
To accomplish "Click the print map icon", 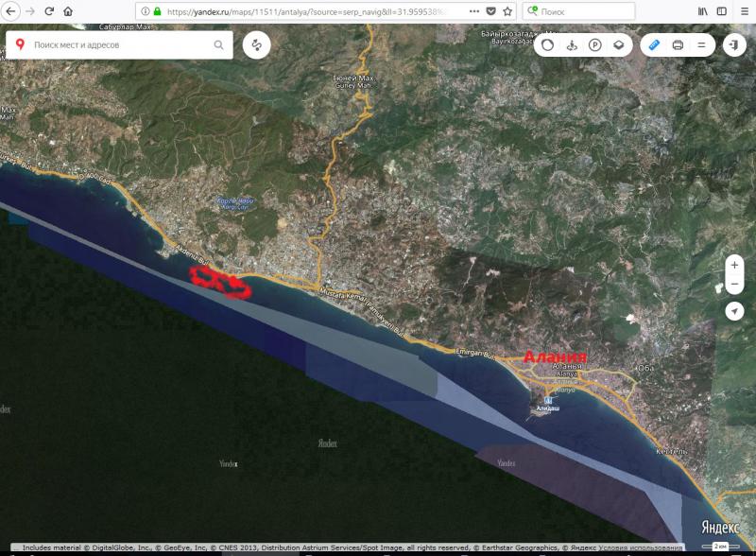I will [x=678, y=44].
